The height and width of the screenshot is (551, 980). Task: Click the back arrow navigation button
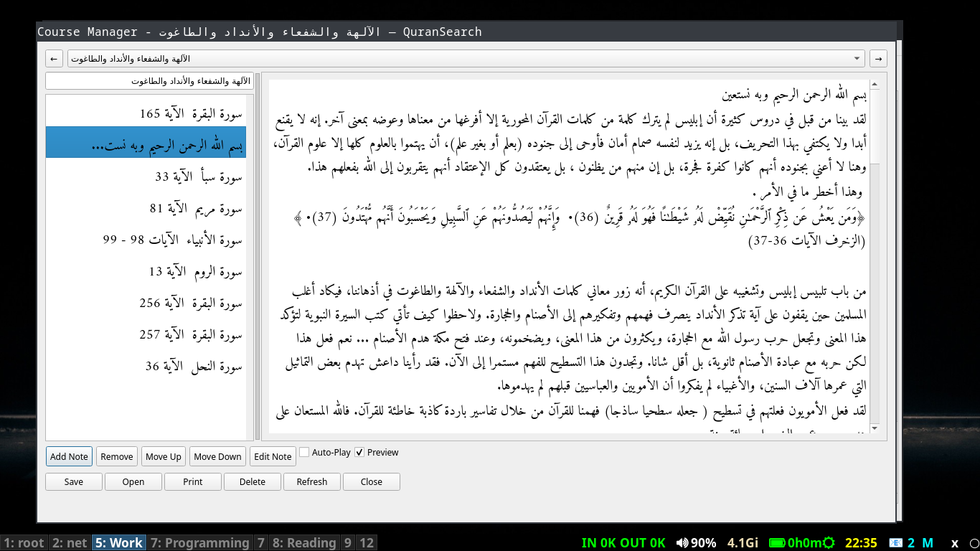[x=54, y=58]
